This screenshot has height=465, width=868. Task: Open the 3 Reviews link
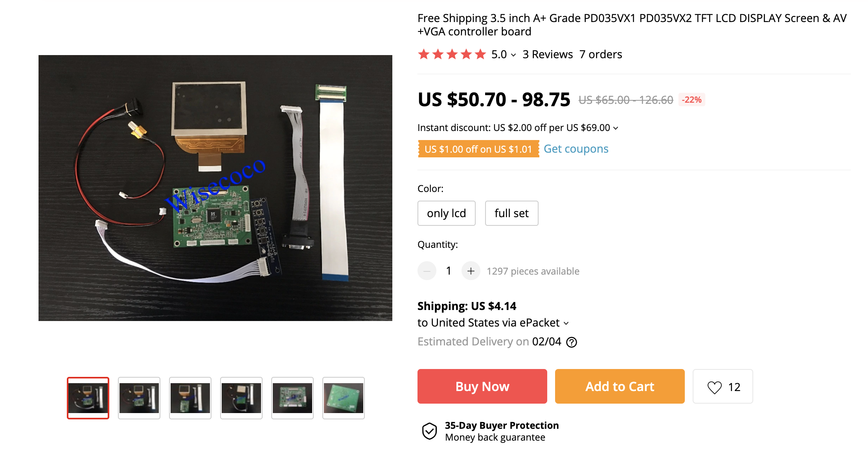point(548,54)
